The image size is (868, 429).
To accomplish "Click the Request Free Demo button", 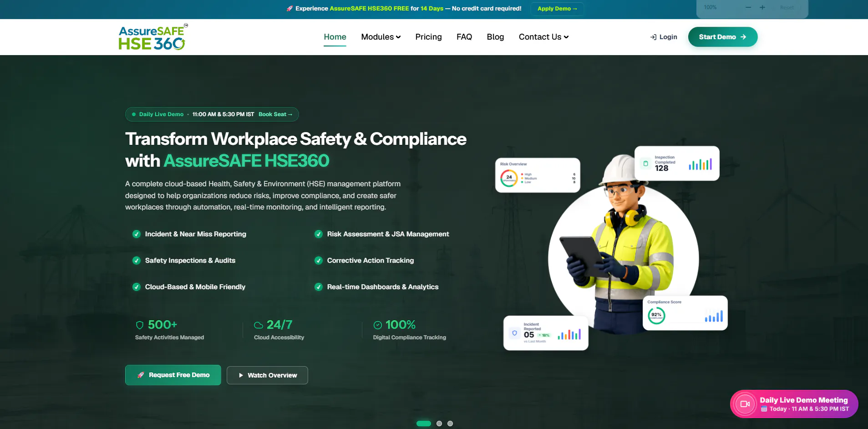I will point(173,375).
